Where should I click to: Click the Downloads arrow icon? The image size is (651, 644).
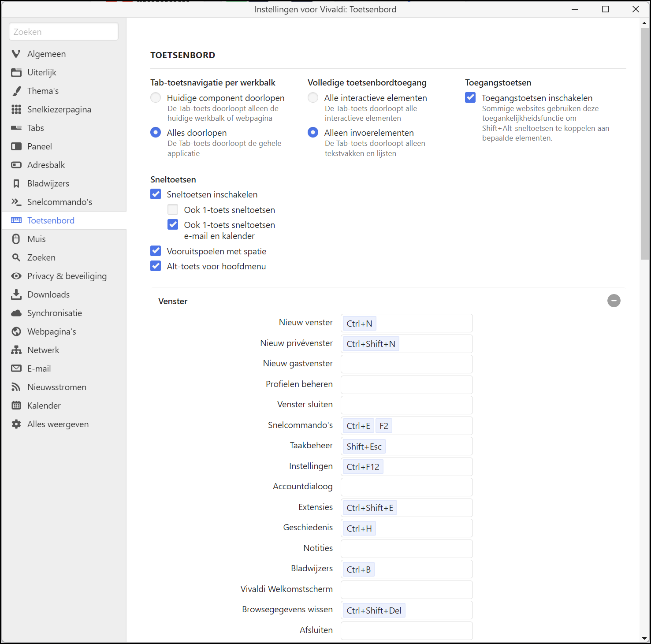click(16, 294)
